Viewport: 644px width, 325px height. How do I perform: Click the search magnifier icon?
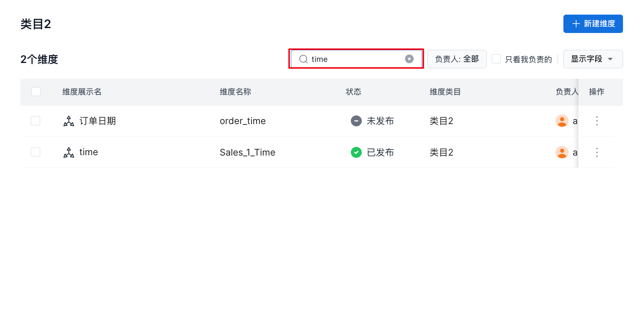click(303, 59)
